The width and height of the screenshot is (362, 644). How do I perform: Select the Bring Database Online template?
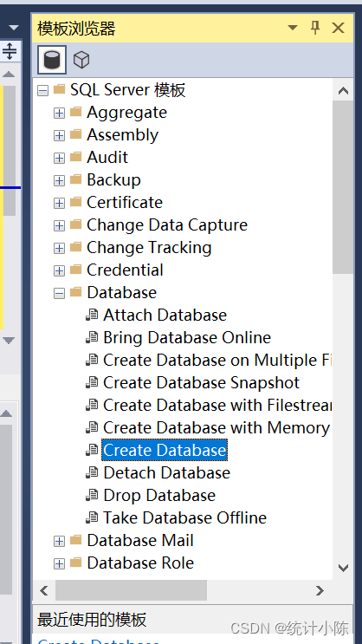(x=187, y=338)
